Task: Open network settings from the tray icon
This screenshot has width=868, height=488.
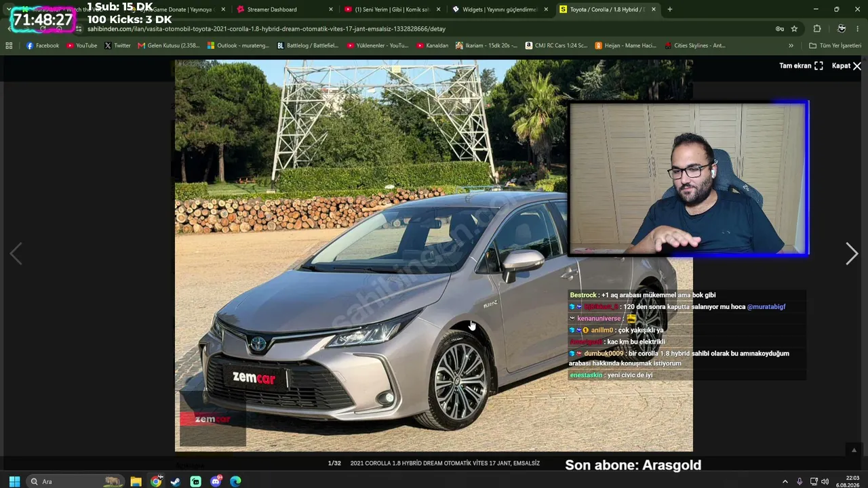Action: [x=814, y=482]
